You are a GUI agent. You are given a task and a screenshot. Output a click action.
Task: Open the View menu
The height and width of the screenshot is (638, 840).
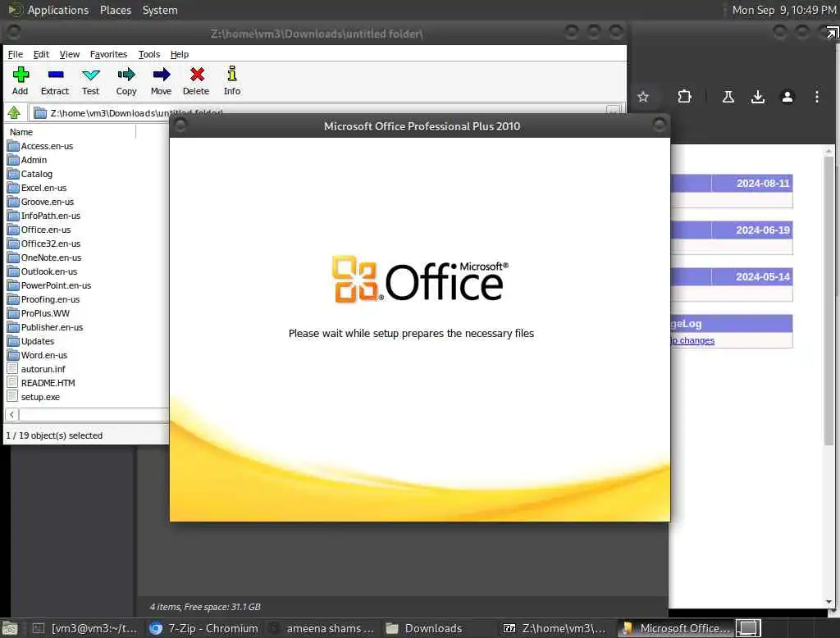coord(69,54)
